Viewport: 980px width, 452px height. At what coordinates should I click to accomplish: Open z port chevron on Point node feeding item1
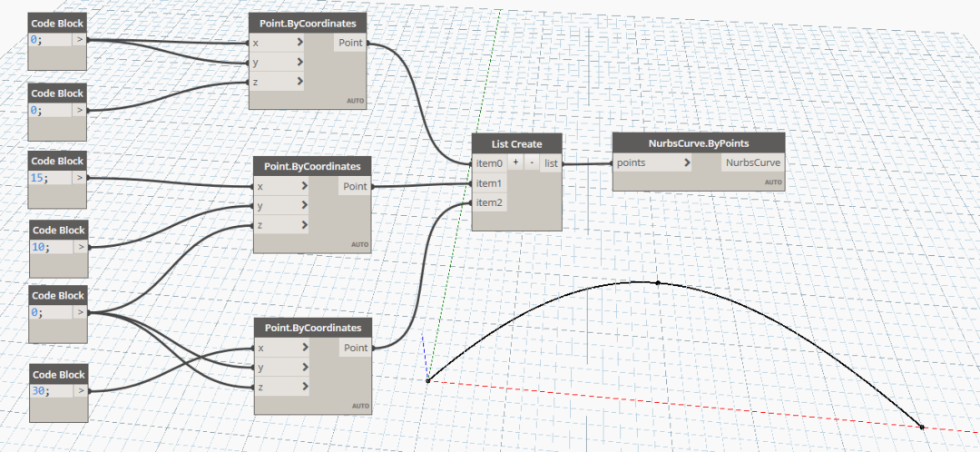[304, 224]
